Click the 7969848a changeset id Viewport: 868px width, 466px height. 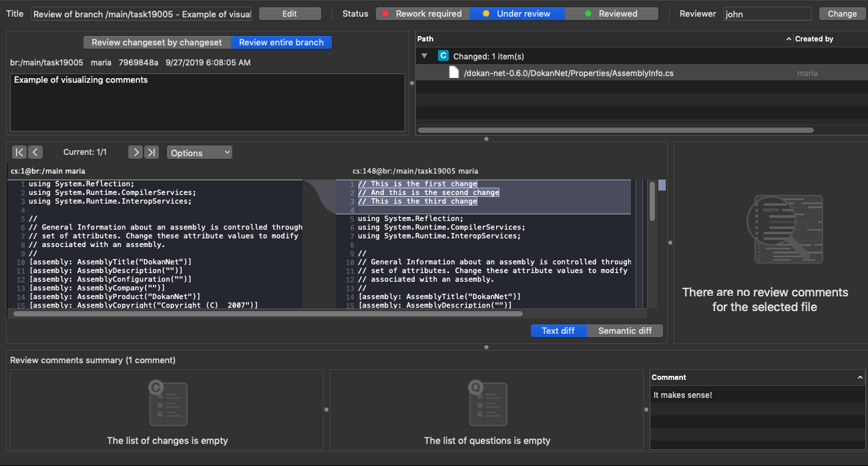tap(139, 62)
